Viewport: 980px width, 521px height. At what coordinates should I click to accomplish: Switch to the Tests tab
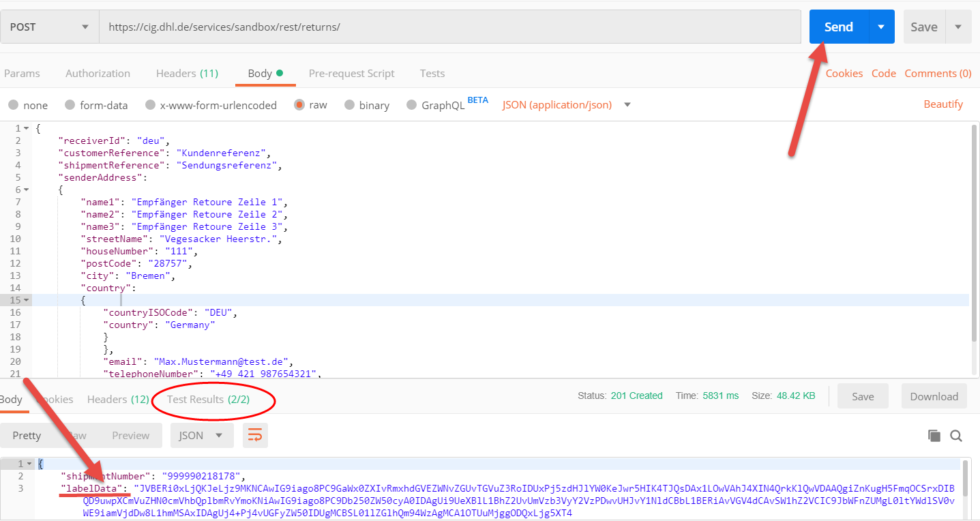coord(432,73)
